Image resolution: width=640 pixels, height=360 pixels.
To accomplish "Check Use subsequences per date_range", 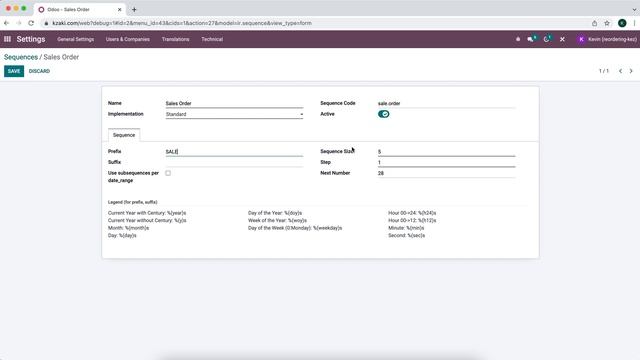I will tap(168, 173).
